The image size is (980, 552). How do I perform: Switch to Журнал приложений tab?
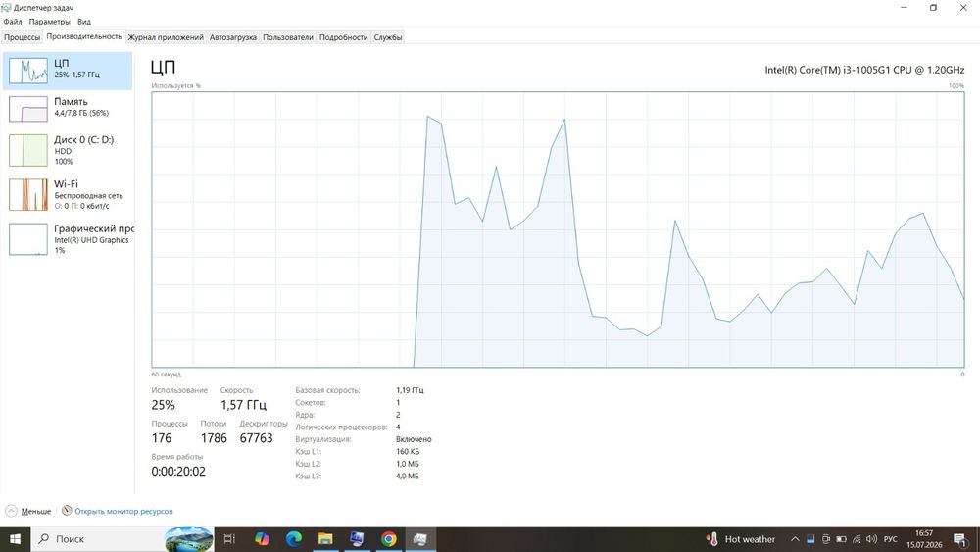click(x=166, y=37)
